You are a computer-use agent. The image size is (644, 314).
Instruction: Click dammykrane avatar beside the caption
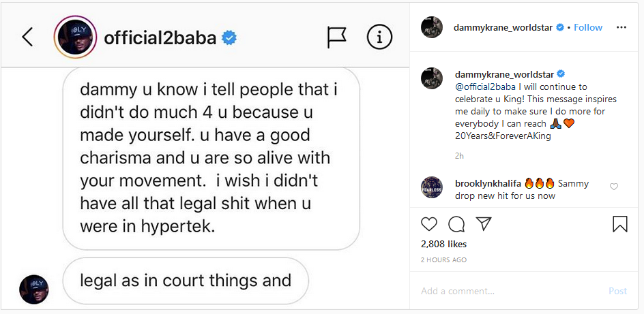tap(433, 78)
